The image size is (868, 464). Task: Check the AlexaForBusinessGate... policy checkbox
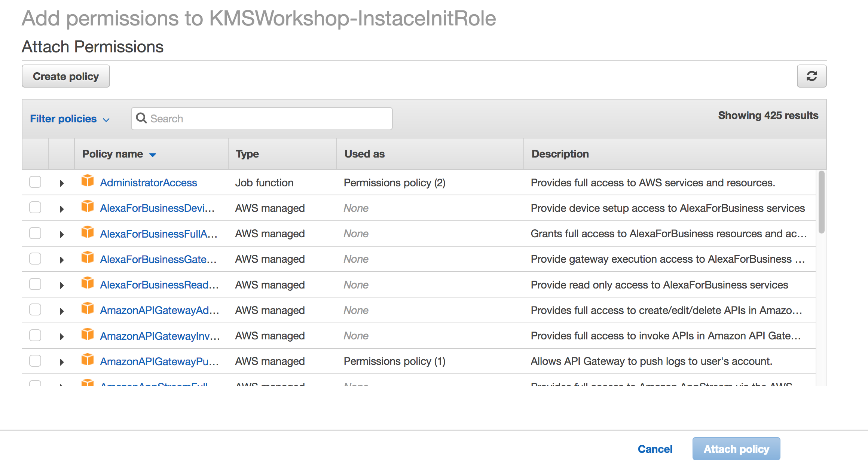coord(35,259)
